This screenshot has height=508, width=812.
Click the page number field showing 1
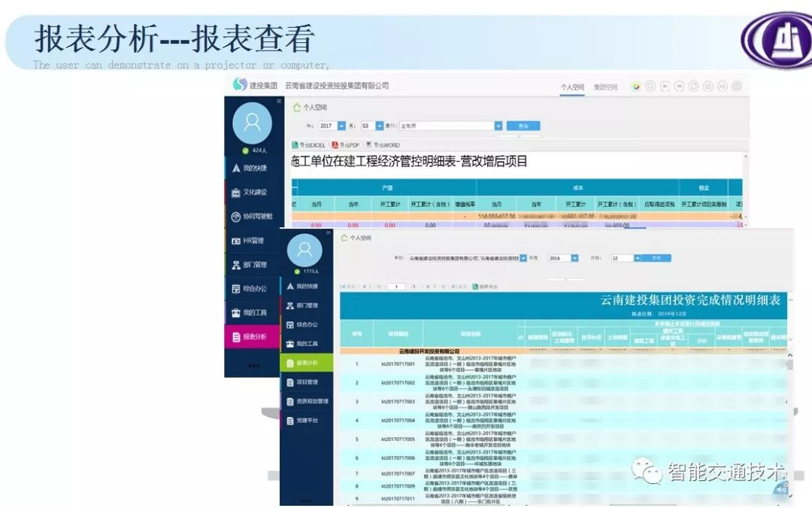pos(396,287)
